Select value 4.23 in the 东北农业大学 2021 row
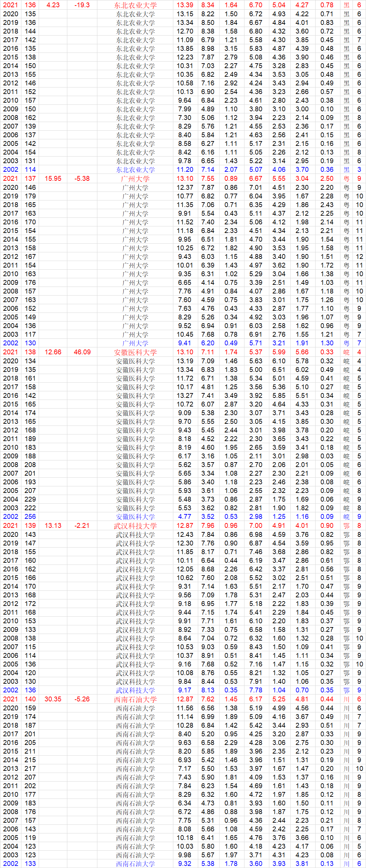 (x=53, y=5)
